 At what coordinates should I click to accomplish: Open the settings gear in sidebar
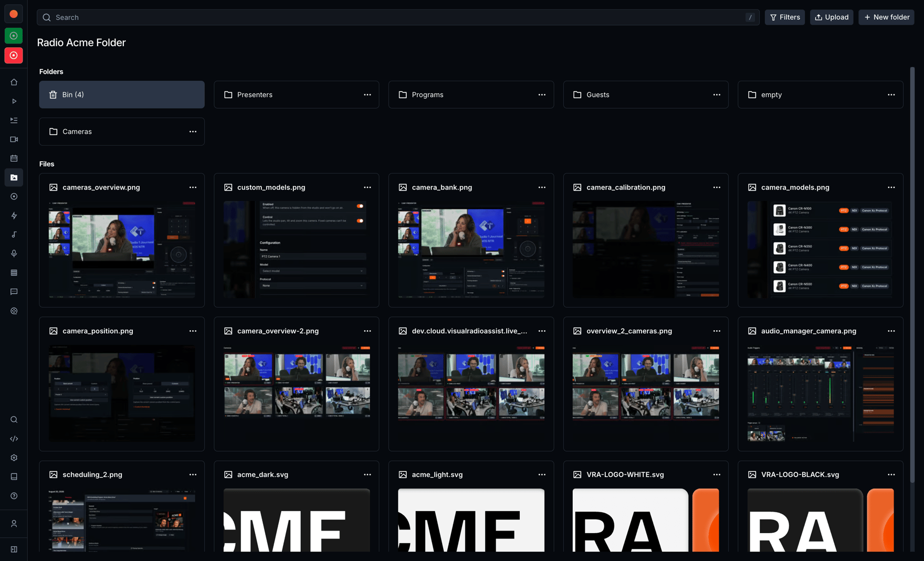click(14, 458)
